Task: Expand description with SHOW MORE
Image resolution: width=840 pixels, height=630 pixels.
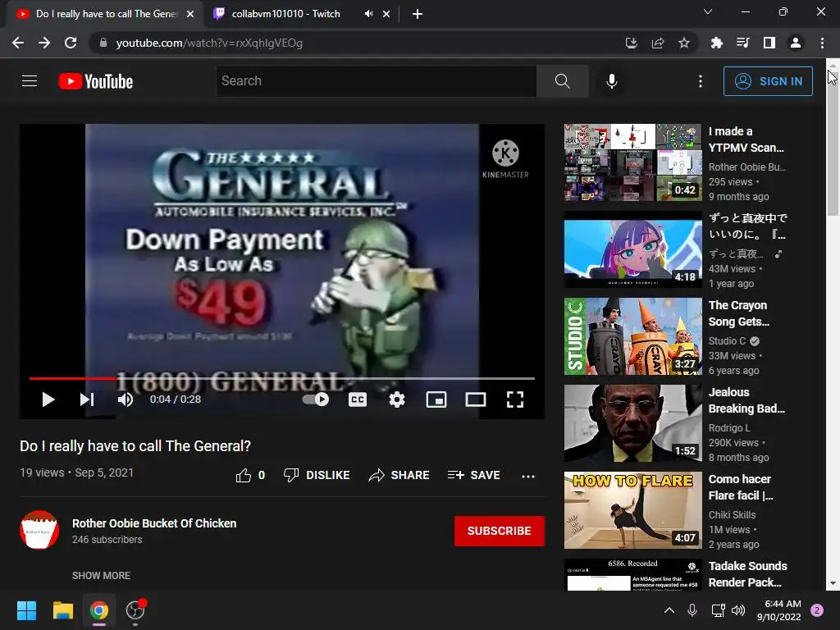Action: coord(101,575)
